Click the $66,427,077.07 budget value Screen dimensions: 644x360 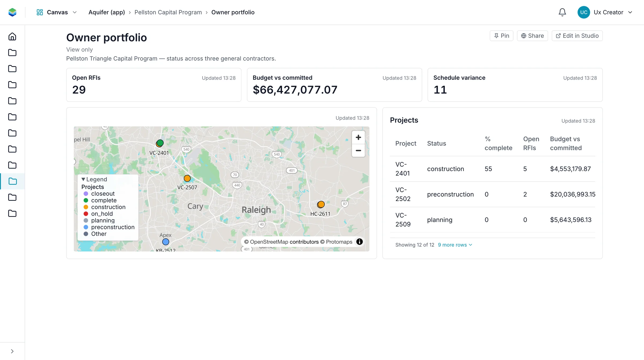coord(295,90)
